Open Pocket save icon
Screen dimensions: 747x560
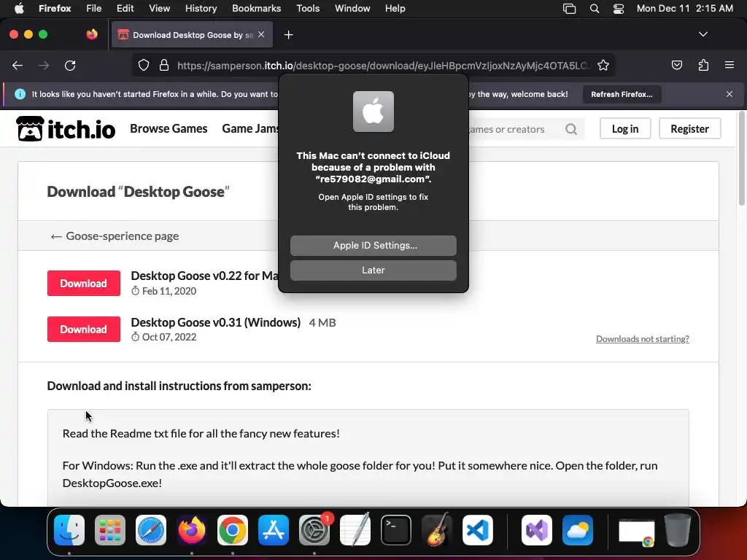point(676,65)
